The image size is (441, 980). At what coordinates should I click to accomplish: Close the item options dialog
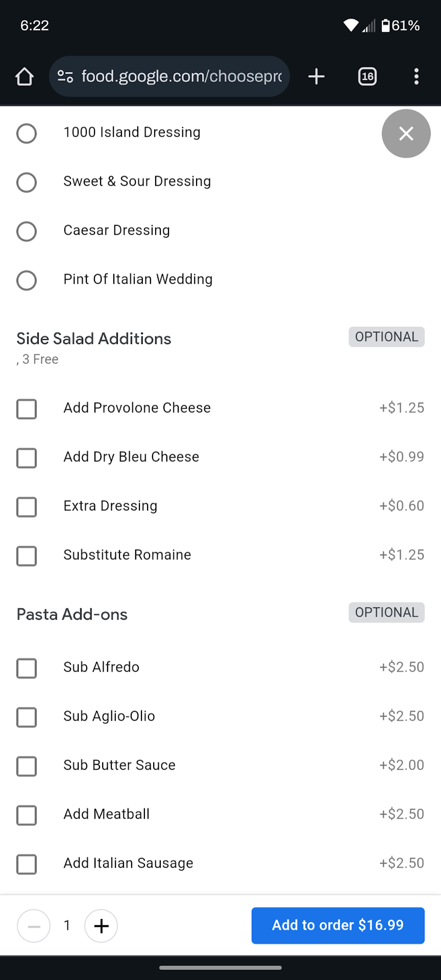[406, 134]
